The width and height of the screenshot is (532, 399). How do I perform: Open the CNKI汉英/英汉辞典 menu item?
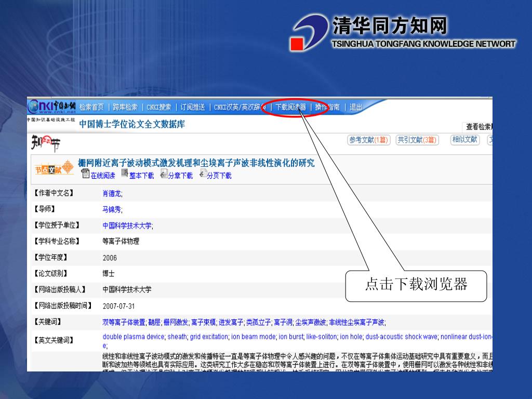[x=240, y=107]
